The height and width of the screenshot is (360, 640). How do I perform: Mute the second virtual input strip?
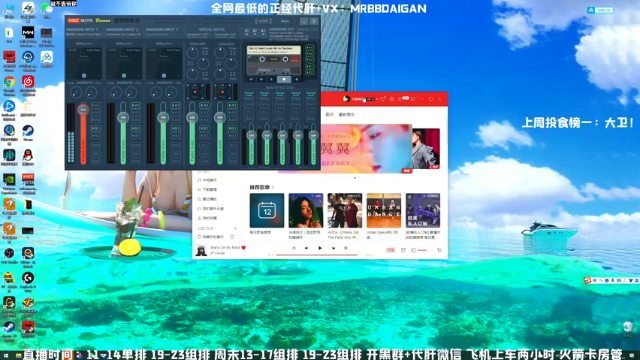tap(232, 162)
